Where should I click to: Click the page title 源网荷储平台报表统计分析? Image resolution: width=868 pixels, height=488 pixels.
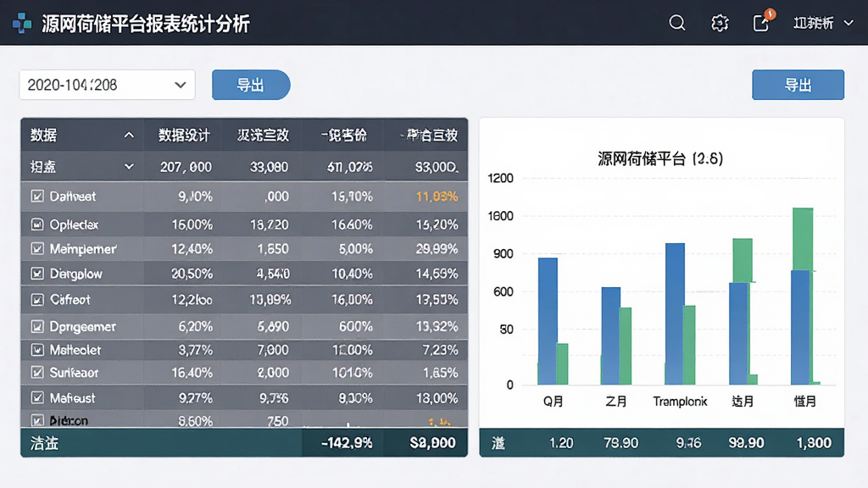point(146,24)
